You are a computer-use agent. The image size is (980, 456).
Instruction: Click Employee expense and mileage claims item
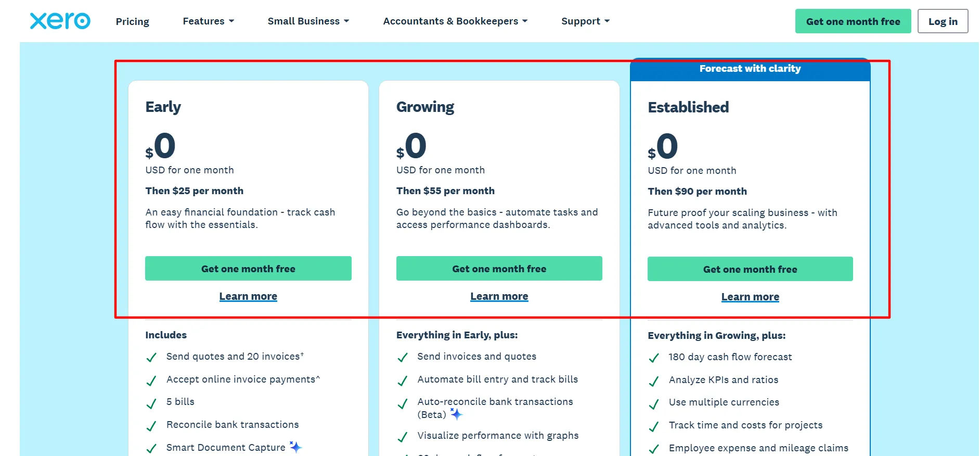coord(758,448)
